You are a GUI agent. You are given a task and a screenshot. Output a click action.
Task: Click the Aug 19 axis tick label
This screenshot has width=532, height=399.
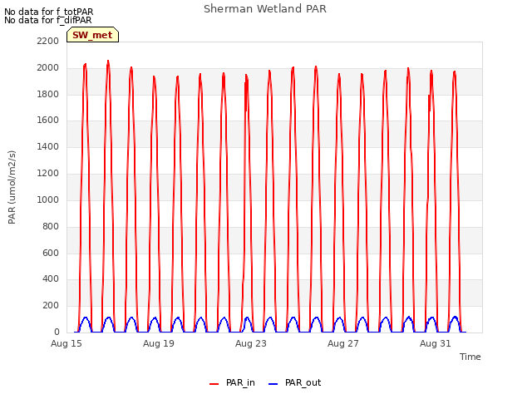pos(159,343)
